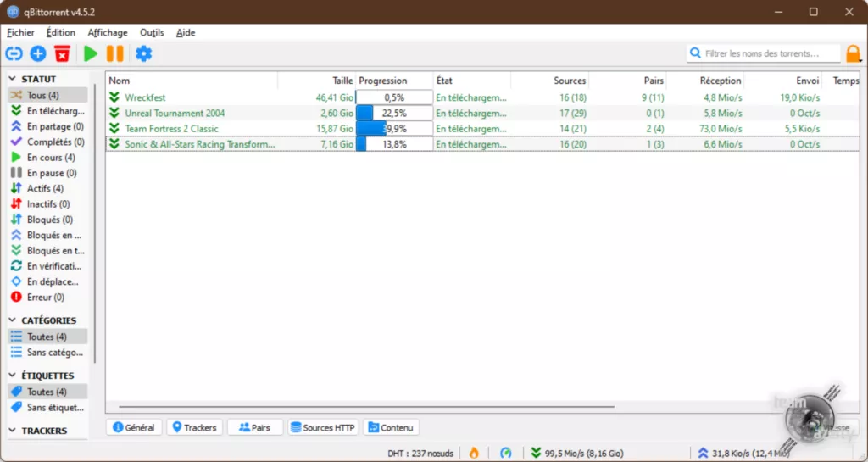Viewport: 868px width, 462px height.
Task: Select the Sans catégorie item
Action: tap(47, 352)
